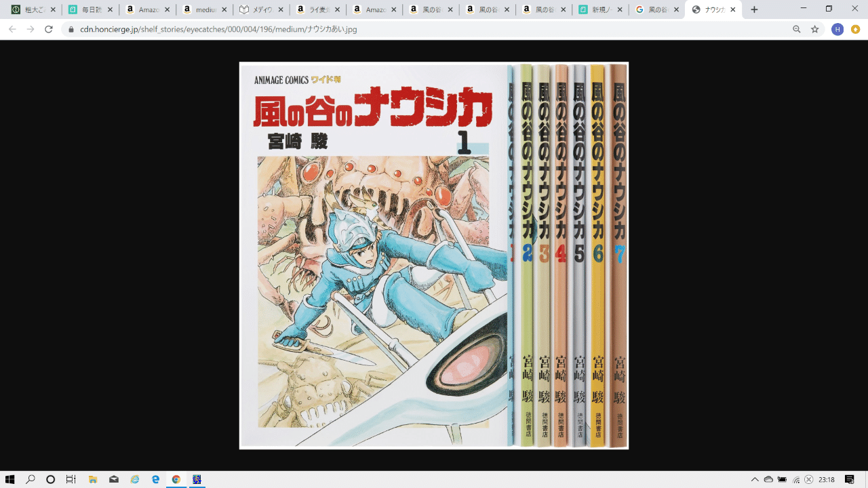This screenshot has width=868, height=488.
Task: Open the orange Chrome update menu icon
Action: pyautogui.click(x=856, y=29)
